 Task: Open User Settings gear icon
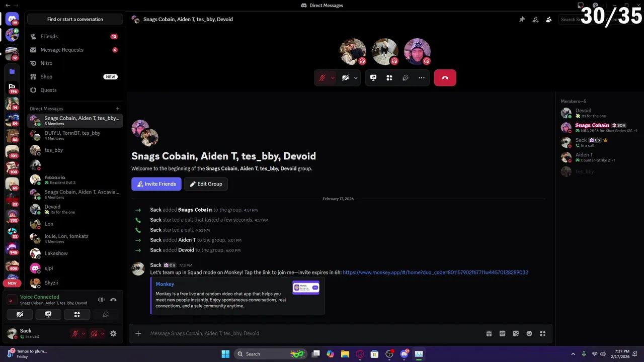pyautogui.click(x=113, y=333)
